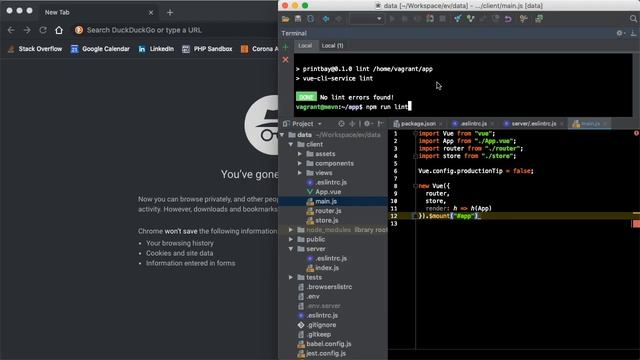640x360 pixels.
Task: Click line 12 fold marker in editor gutter
Action: (415, 216)
